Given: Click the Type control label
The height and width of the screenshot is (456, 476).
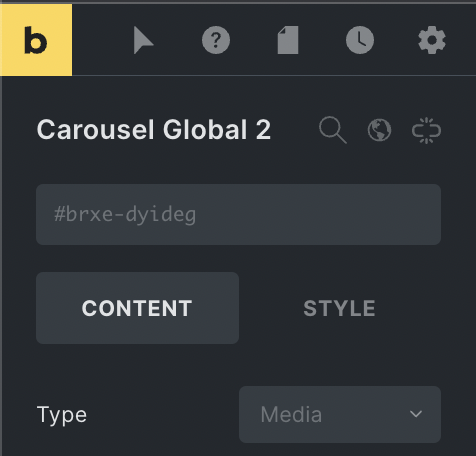Looking at the screenshot, I should coord(62,415).
